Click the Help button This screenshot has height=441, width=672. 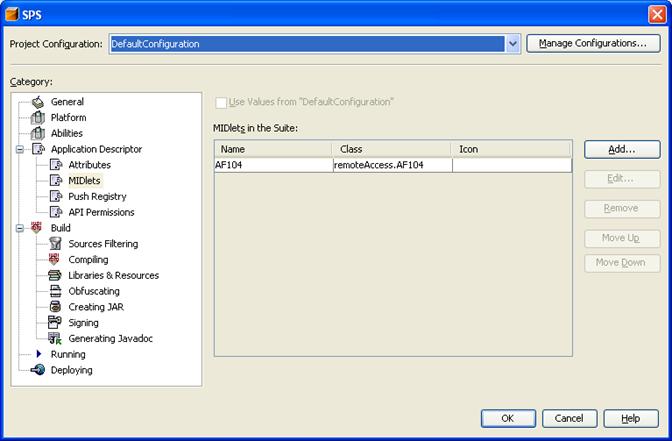[x=630, y=418]
